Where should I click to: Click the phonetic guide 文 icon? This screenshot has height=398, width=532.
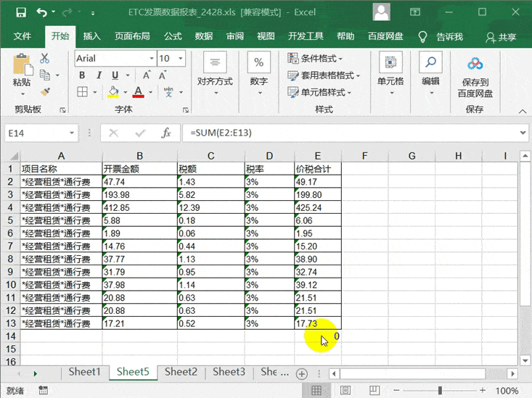tap(168, 92)
